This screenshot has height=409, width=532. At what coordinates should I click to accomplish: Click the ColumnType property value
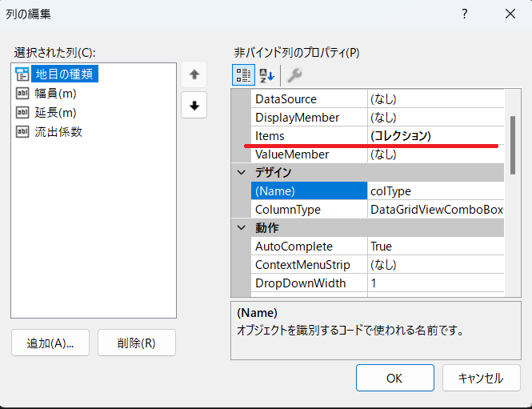pyautogui.click(x=435, y=210)
